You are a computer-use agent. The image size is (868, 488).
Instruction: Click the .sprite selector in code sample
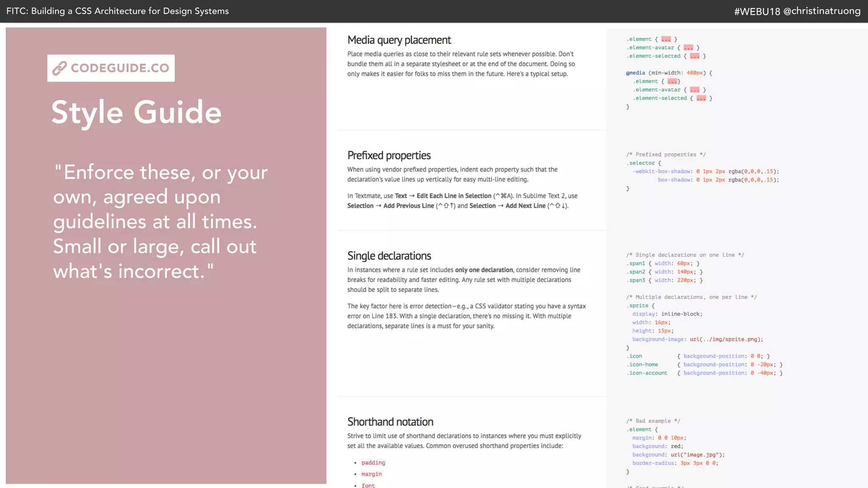tap(638, 305)
